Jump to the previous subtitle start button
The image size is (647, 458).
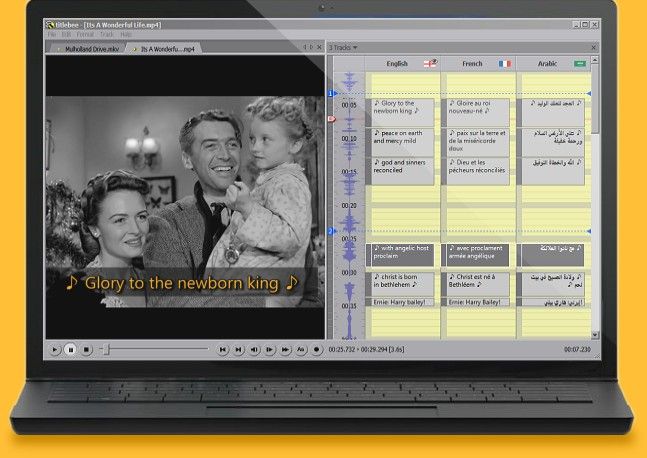(223, 350)
